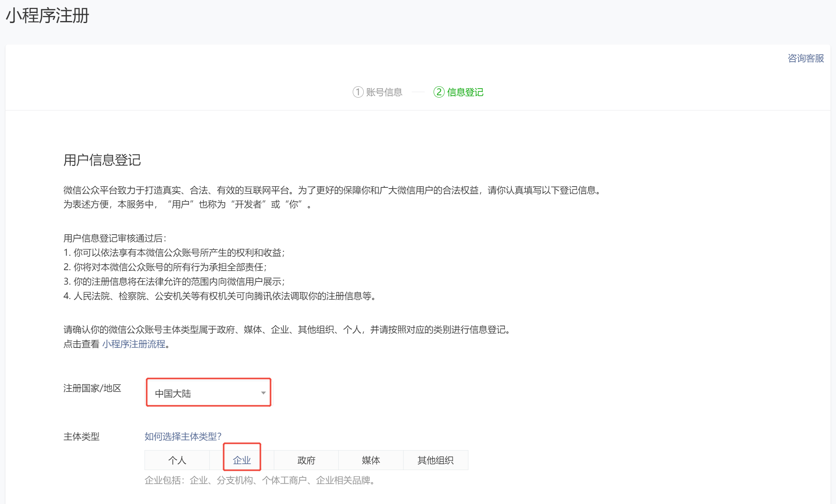Click the 主体类型 field label
The width and height of the screenshot is (836, 504).
tap(81, 437)
